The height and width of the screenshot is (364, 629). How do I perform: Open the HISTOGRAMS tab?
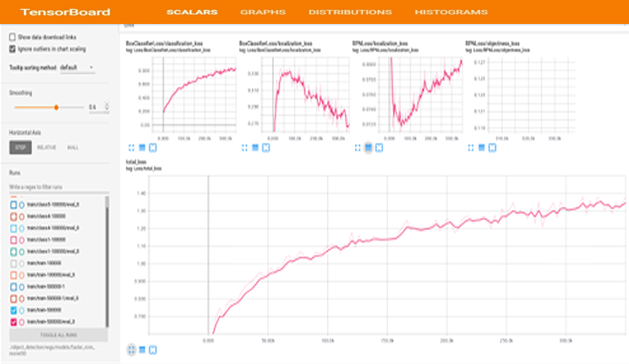pos(451,12)
